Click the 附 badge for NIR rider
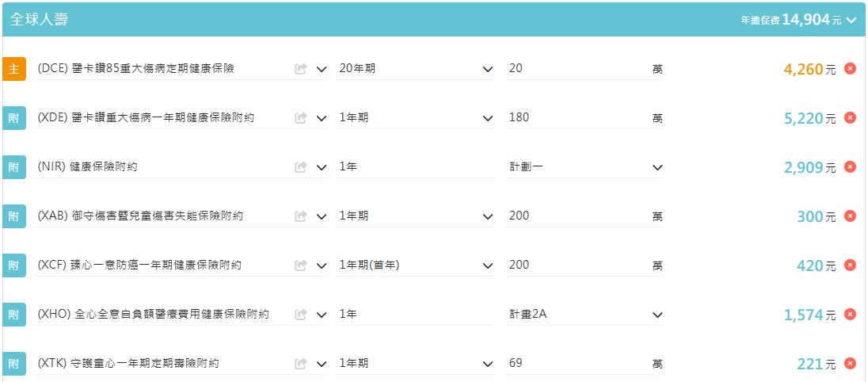This screenshot has height=382, width=868. 13,167
